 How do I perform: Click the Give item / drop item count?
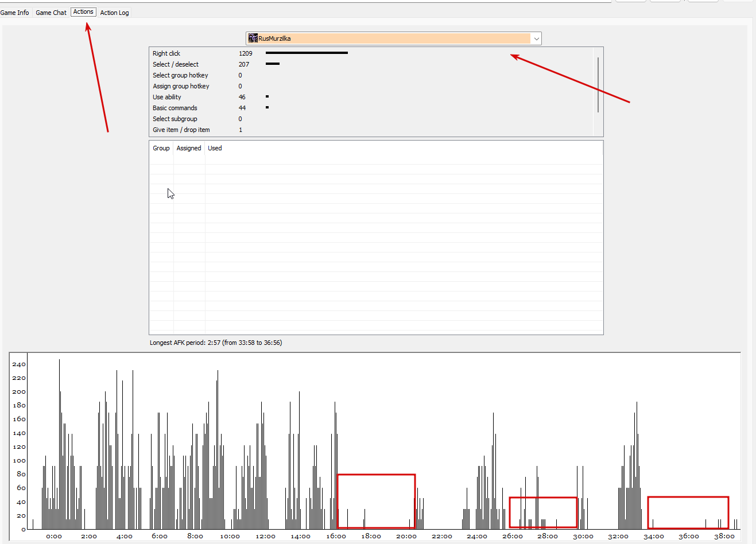241,130
